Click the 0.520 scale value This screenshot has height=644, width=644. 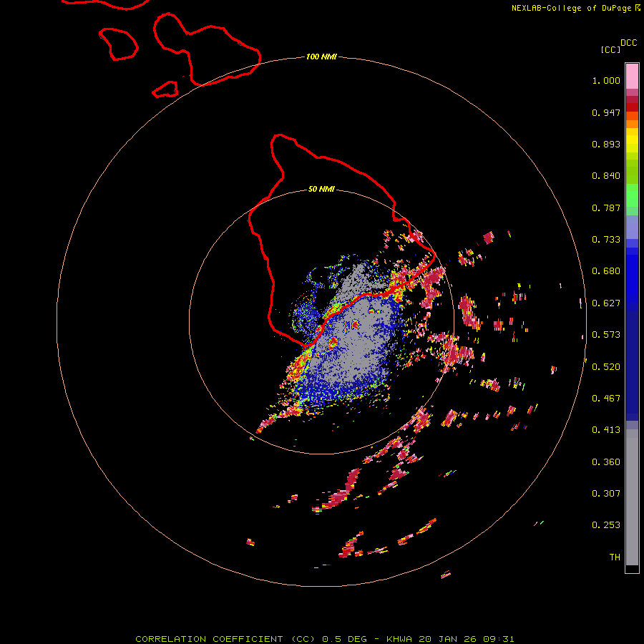point(606,367)
